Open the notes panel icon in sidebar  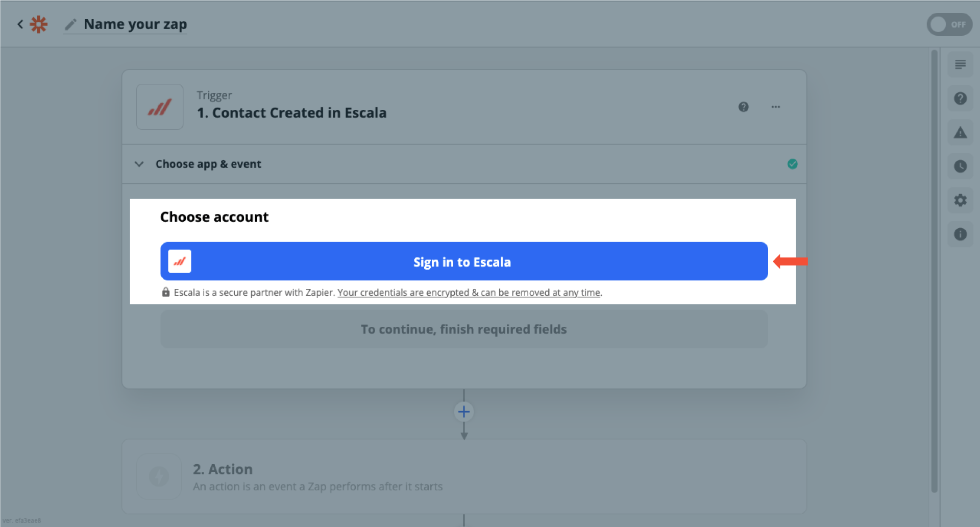(x=960, y=64)
